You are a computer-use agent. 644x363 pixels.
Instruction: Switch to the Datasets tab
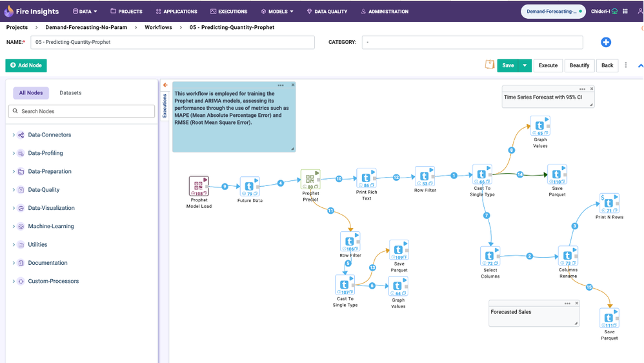coord(70,93)
